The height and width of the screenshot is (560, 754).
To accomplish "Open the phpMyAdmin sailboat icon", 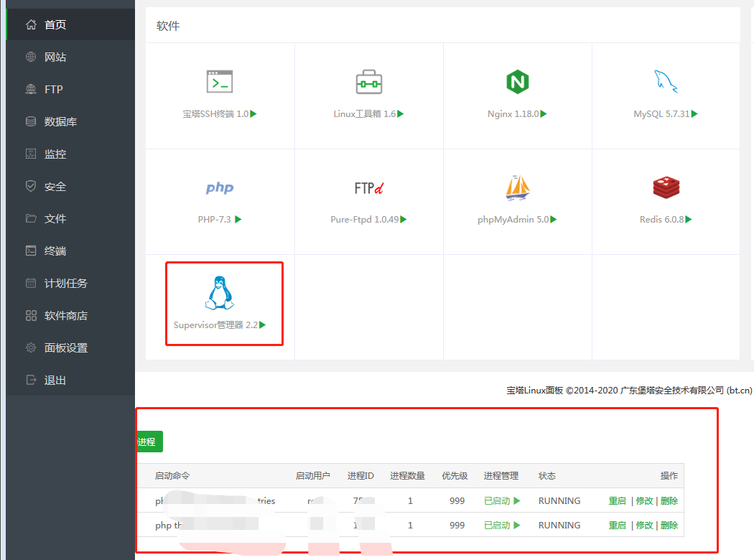I will [x=517, y=188].
